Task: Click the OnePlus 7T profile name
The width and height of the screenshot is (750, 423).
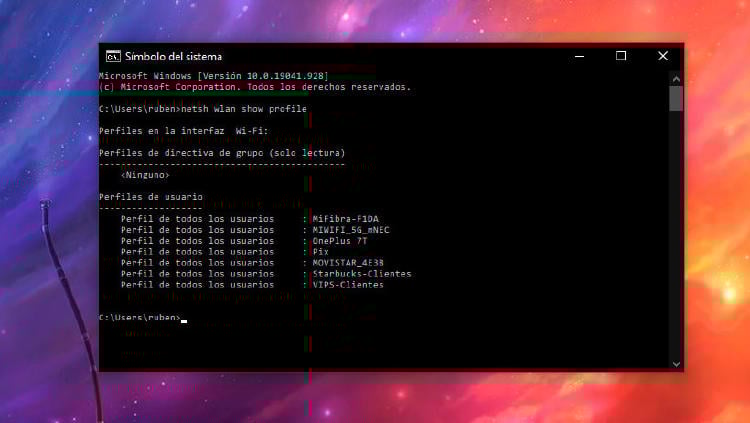Action: pos(340,241)
